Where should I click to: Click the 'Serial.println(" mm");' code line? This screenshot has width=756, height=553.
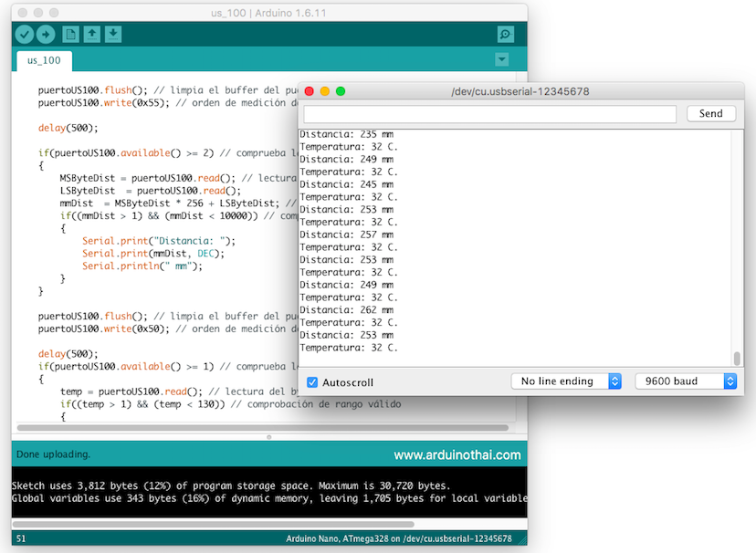[142, 266]
